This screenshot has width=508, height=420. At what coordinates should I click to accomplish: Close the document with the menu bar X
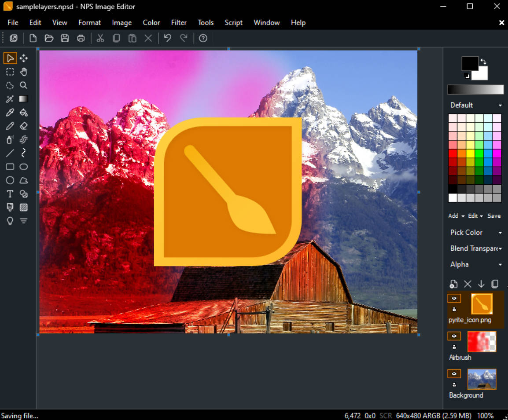pos(501,23)
